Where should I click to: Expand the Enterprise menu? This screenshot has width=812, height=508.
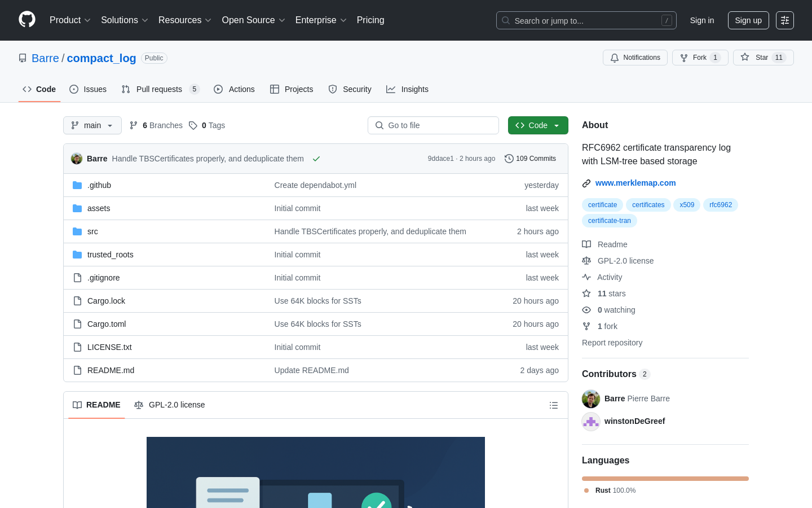tap(321, 20)
